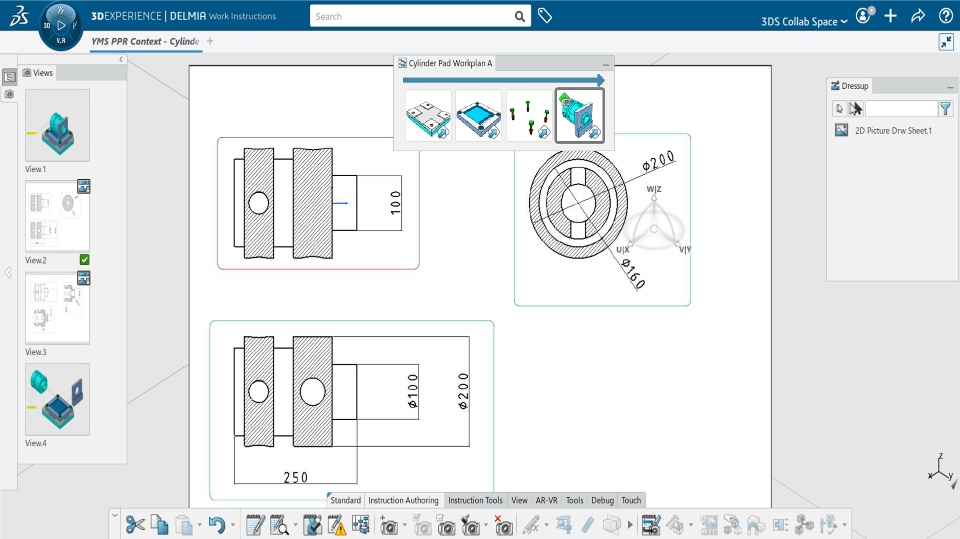Screen dimensions: 960x539
Task: Expand the bottom toolbar options chevron
Action: tap(114, 515)
